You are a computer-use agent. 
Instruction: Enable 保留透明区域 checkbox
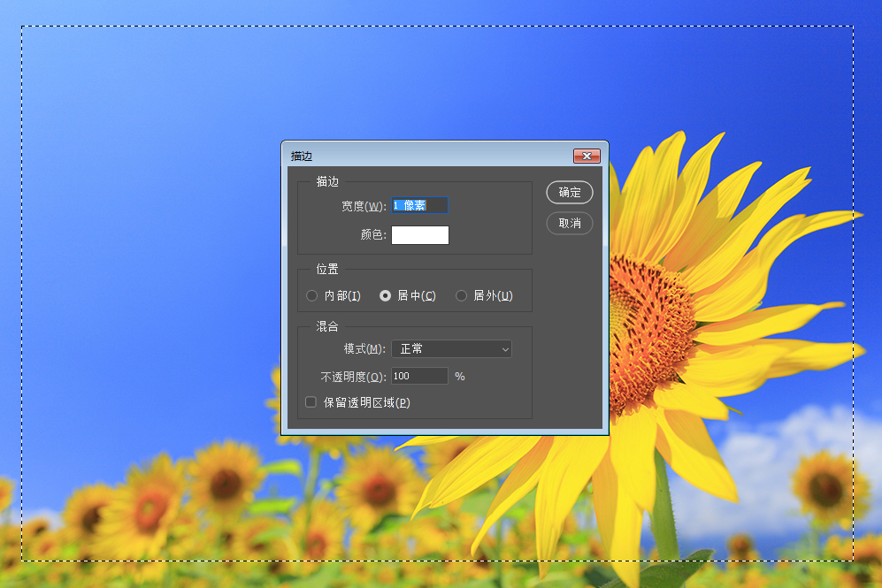pos(311,402)
